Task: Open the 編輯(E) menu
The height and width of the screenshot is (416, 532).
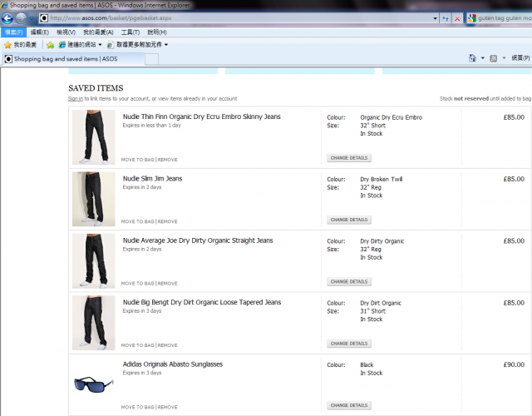Action: pyautogui.click(x=40, y=32)
